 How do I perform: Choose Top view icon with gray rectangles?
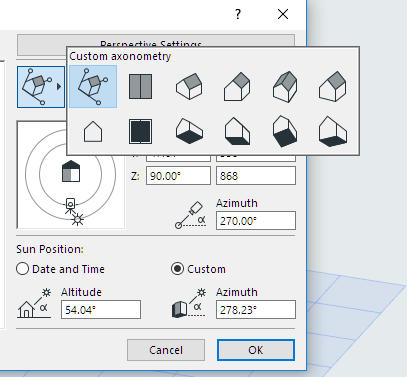[140, 87]
